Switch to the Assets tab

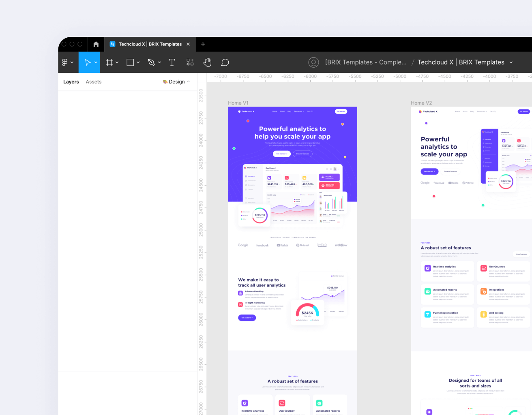coord(93,81)
